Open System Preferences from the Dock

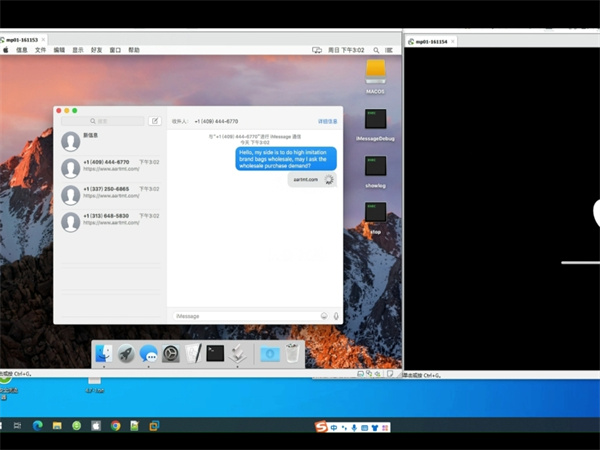(171, 353)
